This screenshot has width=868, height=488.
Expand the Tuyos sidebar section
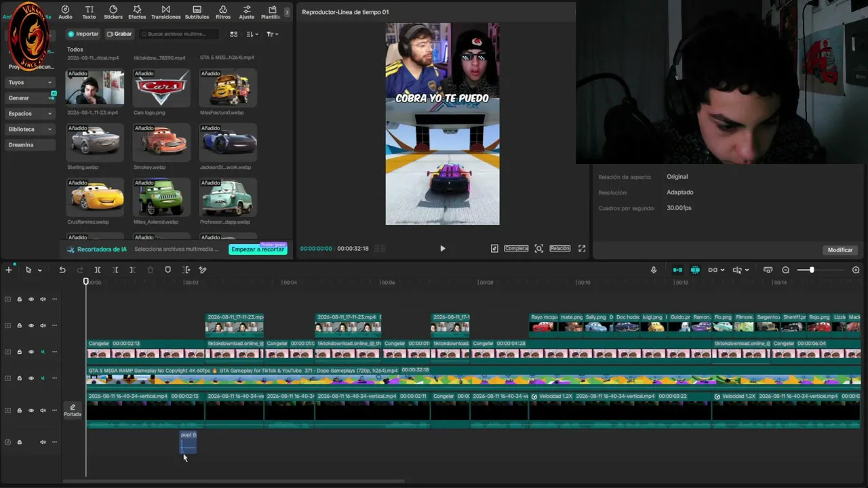tap(30, 82)
